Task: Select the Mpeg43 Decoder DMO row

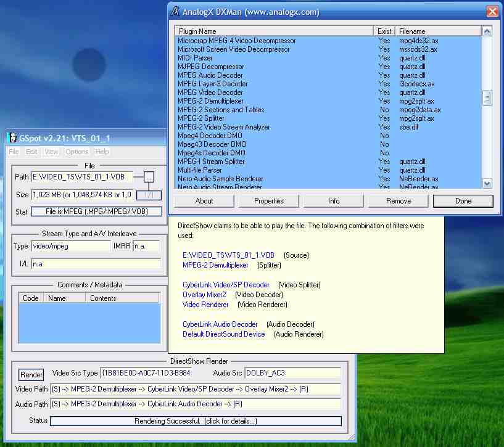Action: (329, 144)
